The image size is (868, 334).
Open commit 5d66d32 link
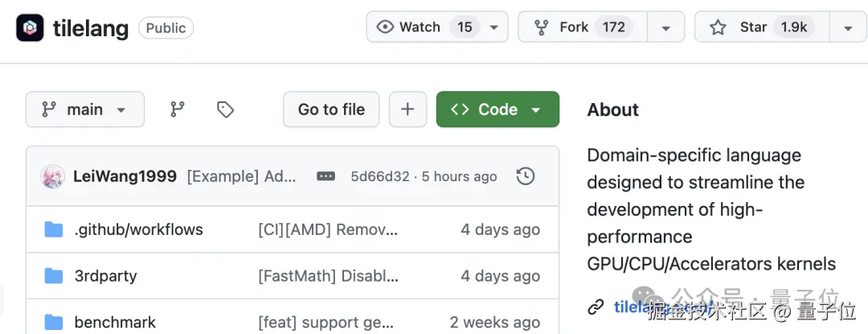pos(380,176)
